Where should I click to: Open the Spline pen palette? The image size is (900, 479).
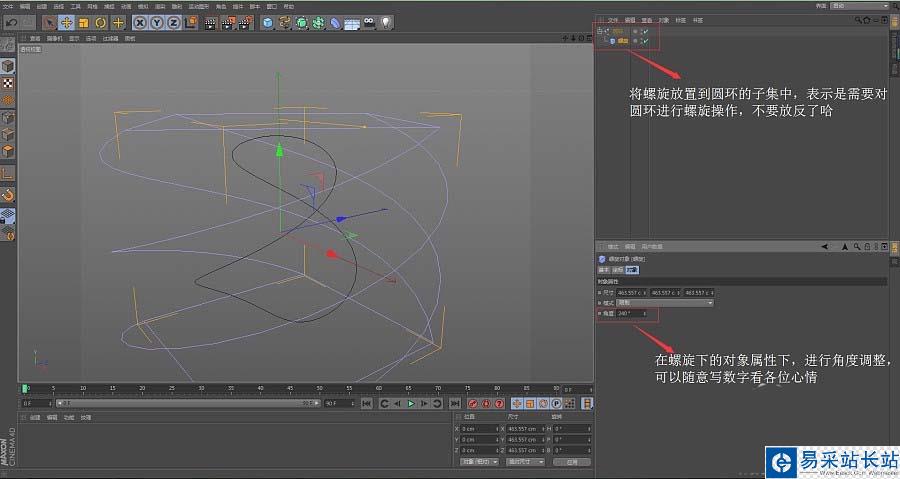click(x=285, y=23)
